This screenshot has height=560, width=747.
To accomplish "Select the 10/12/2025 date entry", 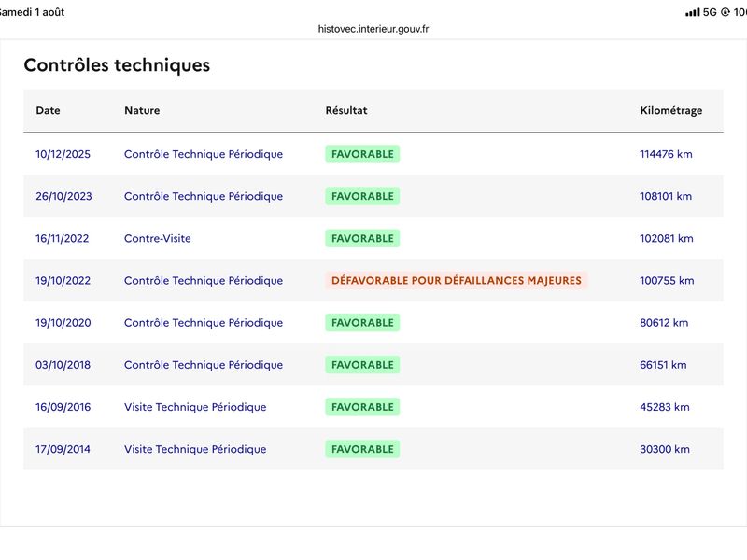I will coord(63,154).
